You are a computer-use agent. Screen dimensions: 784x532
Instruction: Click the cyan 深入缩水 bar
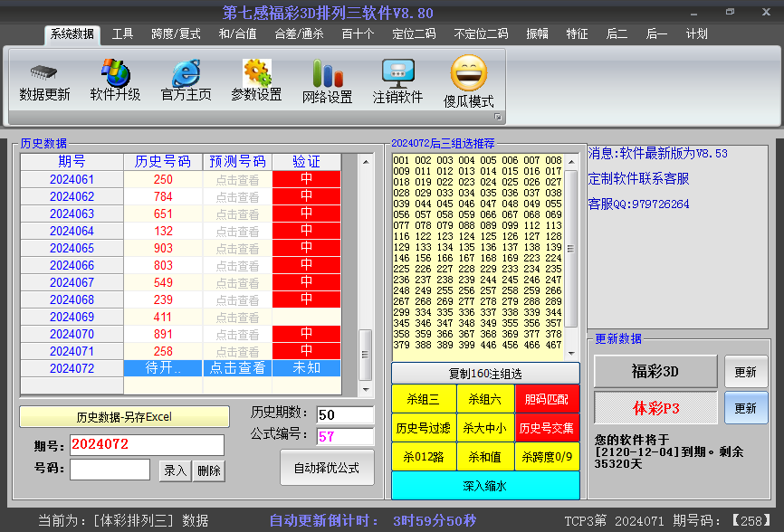coord(485,486)
